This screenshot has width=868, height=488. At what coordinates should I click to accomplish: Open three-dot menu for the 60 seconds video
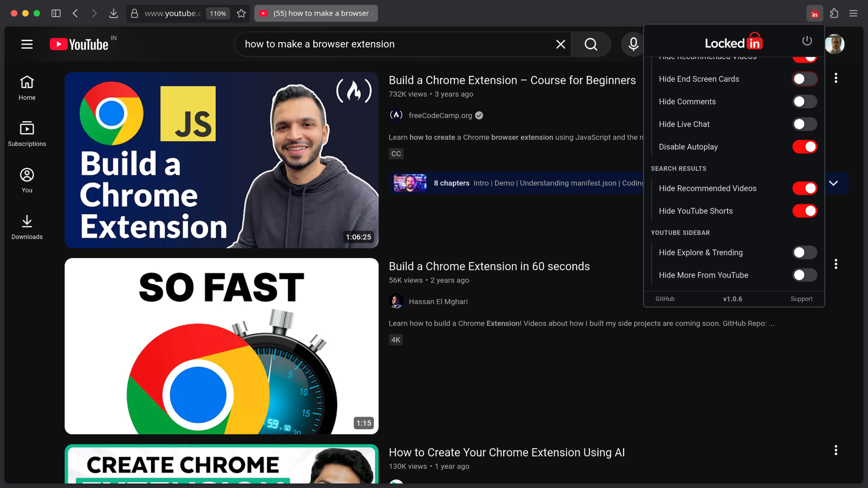point(835,264)
